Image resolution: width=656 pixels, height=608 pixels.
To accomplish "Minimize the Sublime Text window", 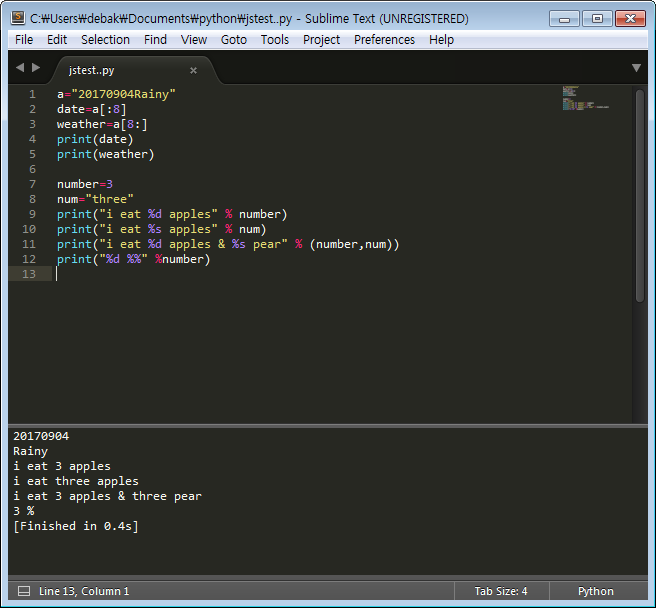I will 564,19.
